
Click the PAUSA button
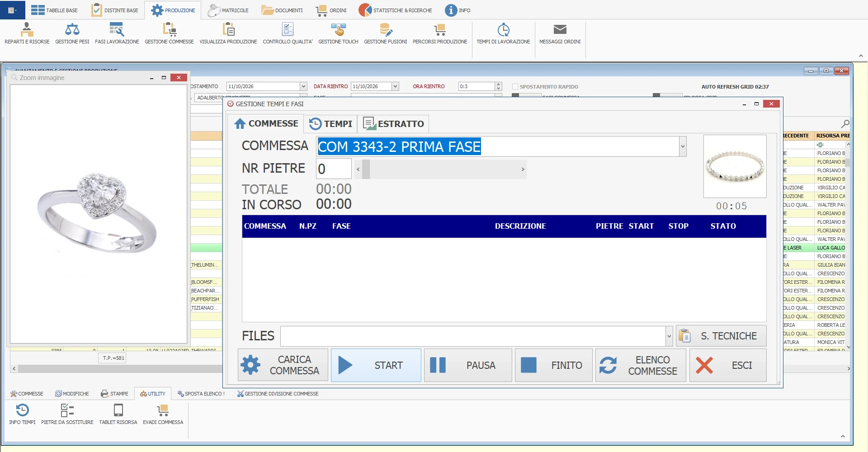point(468,365)
